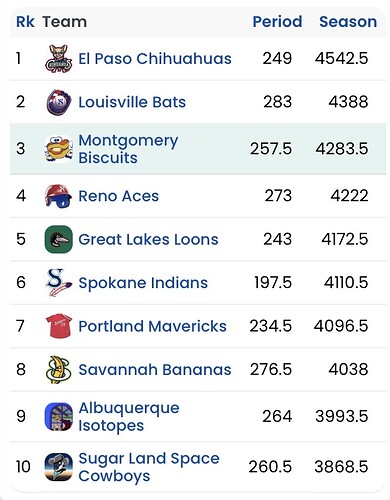Click the Reno Aces helmet logo
This screenshot has height=500, width=390.
tap(59, 196)
